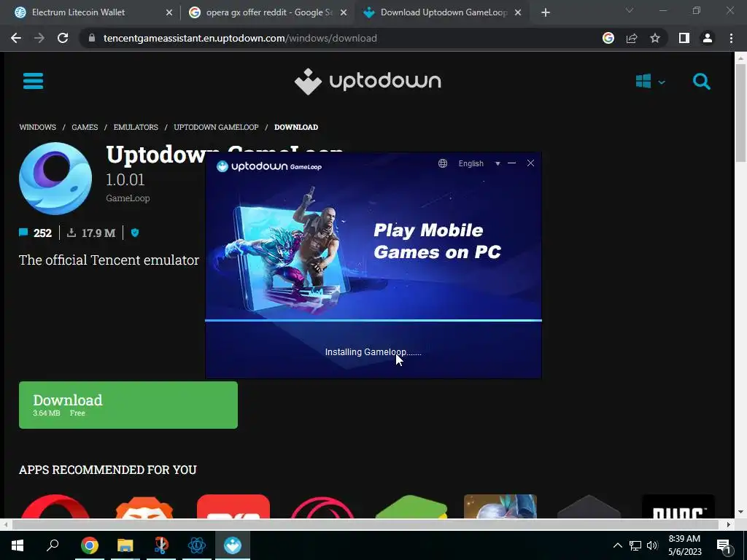Reload the page

pyautogui.click(x=63, y=38)
